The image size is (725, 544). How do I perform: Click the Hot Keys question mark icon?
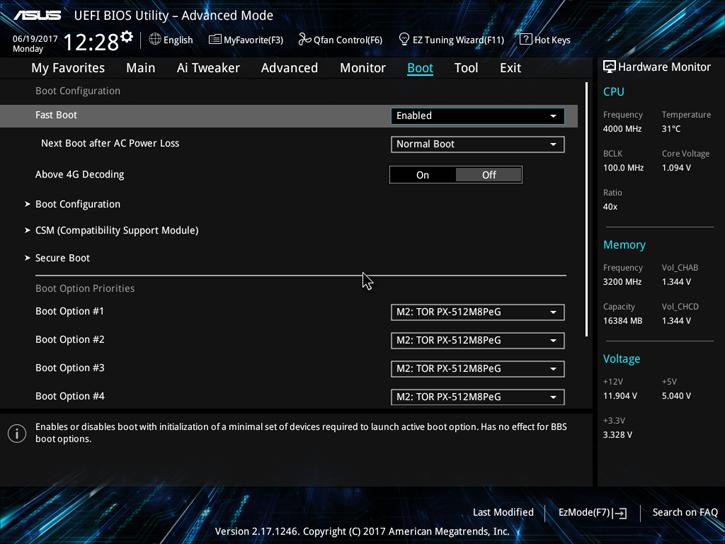pyautogui.click(x=525, y=39)
